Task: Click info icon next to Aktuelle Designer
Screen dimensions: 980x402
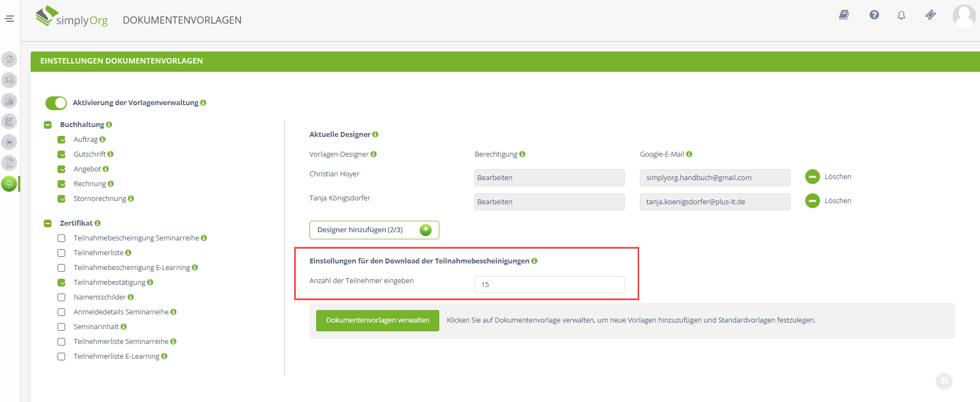Action: pyautogui.click(x=375, y=135)
